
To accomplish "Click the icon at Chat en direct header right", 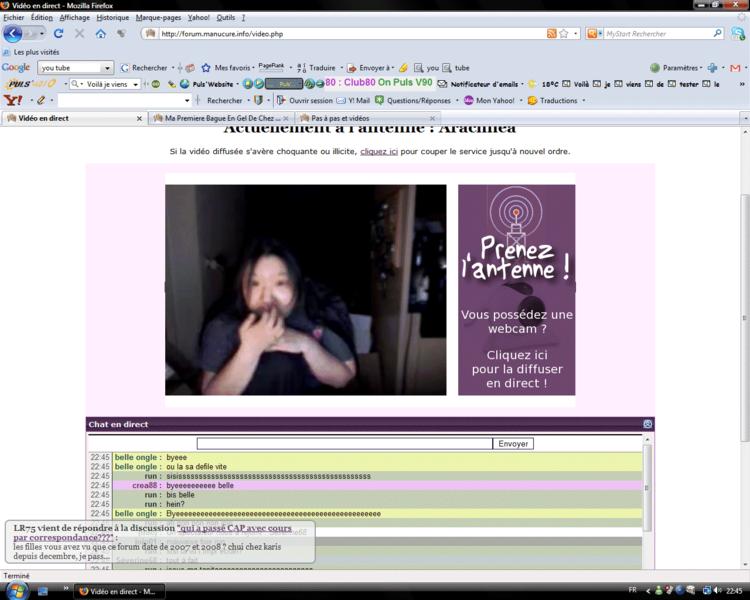I will 647,424.
